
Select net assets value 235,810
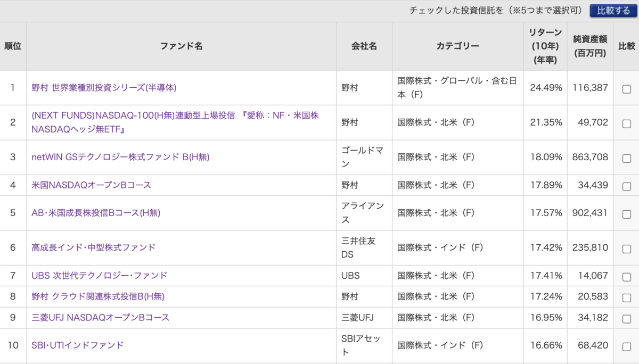[x=591, y=247]
